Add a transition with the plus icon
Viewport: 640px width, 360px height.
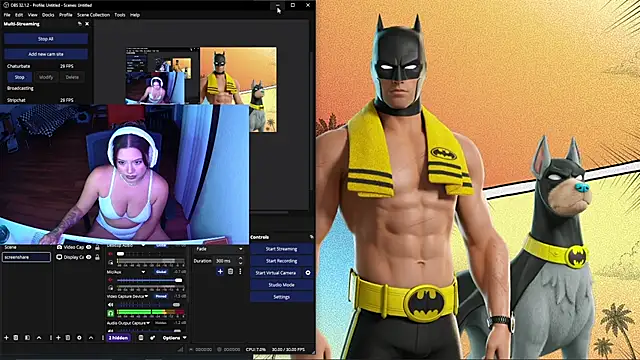220,271
